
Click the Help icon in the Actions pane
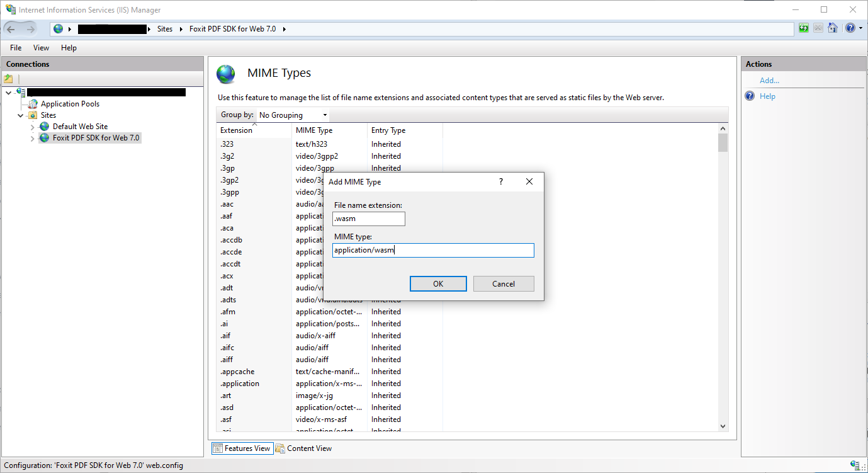pyautogui.click(x=750, y=96)
